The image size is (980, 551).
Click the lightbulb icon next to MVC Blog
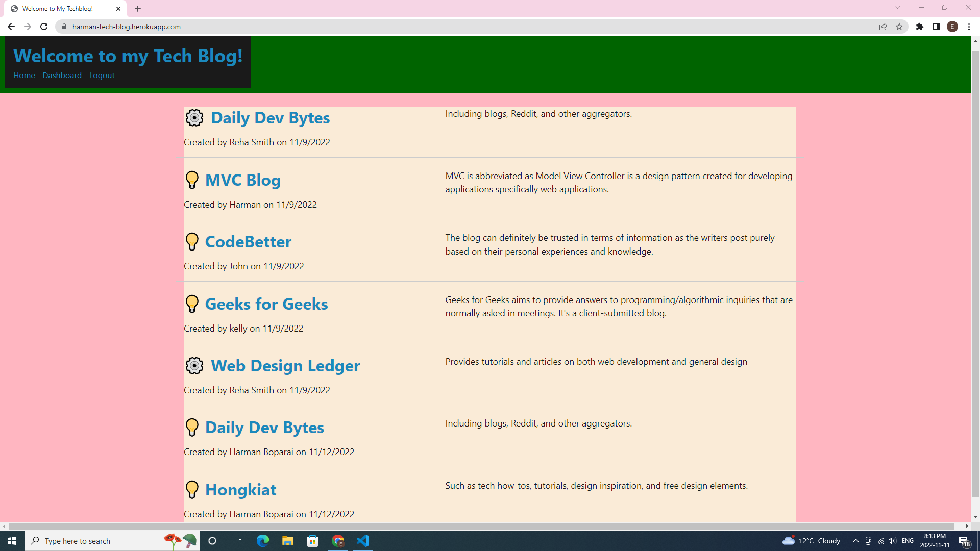tap(192, 180)
